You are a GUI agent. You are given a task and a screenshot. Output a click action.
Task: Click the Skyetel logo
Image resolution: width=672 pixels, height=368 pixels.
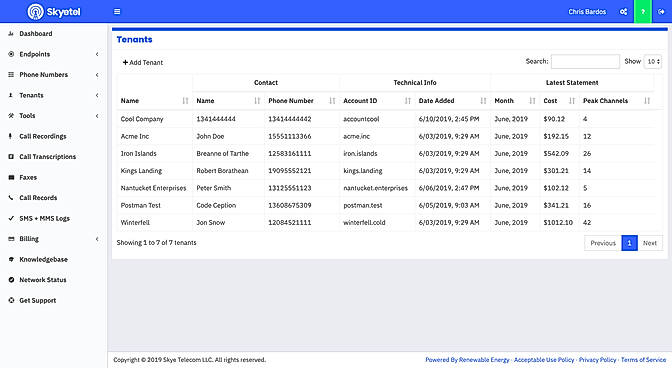tap(54, 12)
